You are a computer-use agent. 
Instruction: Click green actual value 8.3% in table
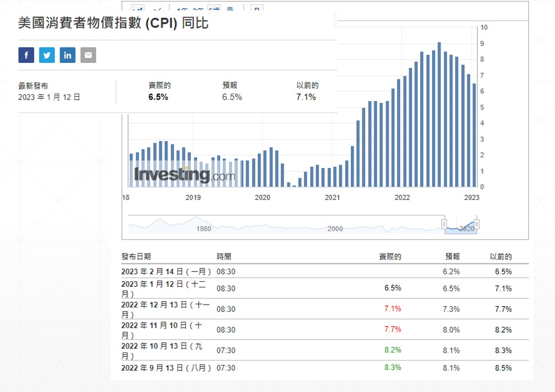(x=393, y=367)
